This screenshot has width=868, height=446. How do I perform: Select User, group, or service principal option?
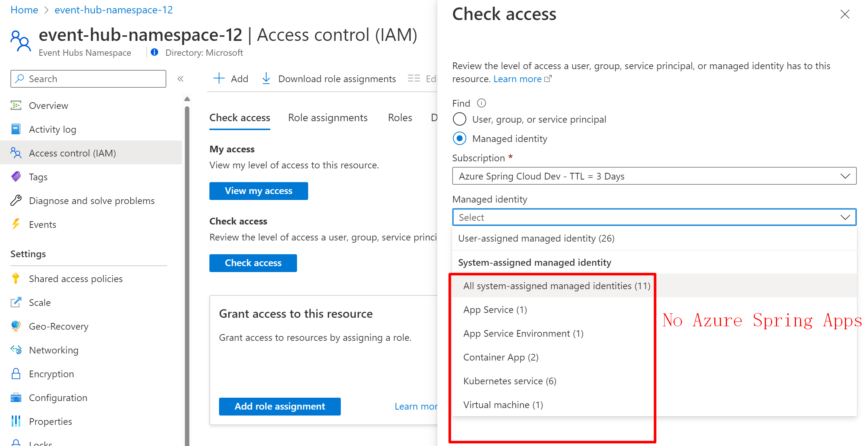(x=460, y=119)
